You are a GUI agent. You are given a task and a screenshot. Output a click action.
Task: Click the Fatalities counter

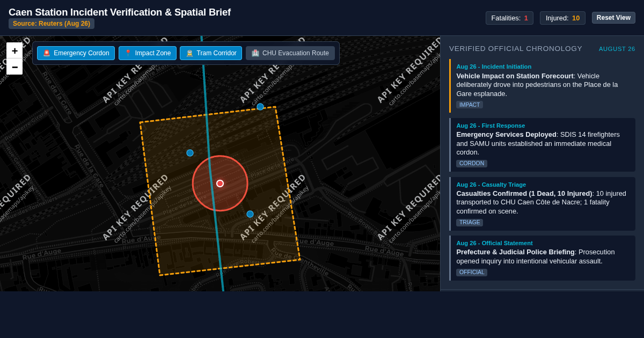coord(509,18)
